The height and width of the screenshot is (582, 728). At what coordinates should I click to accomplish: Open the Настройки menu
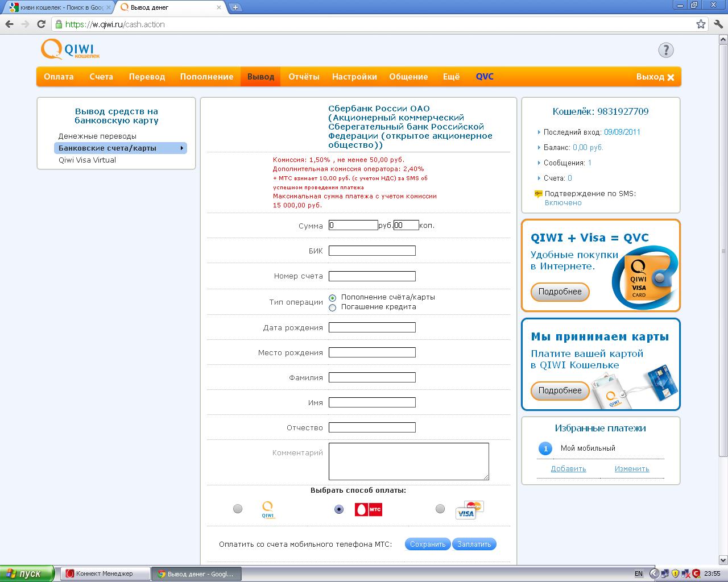(354, 77)
